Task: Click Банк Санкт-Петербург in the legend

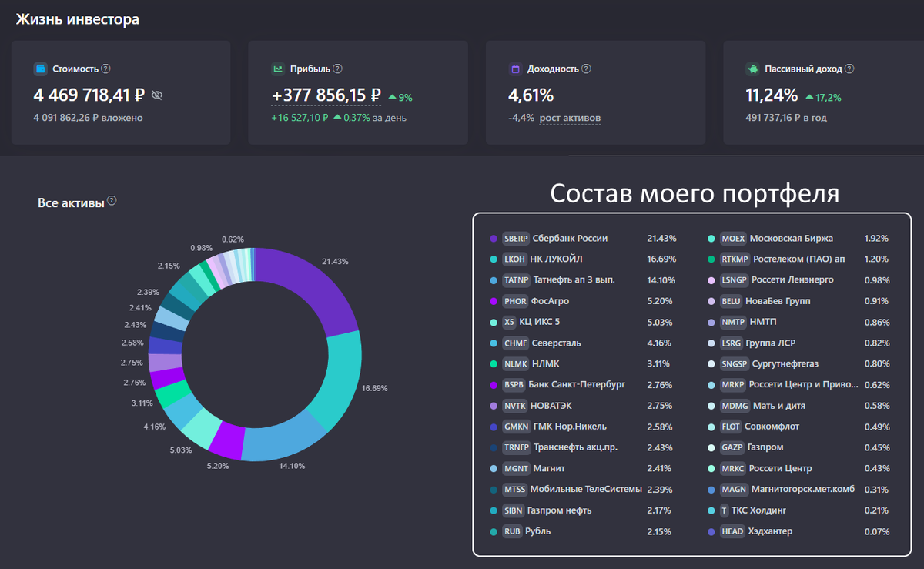Action: pyautogui.click(x=577, y=384)
